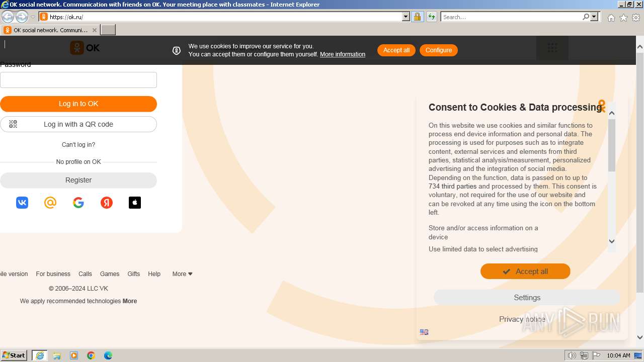Viewport: 644px width, 362px height.
Task: Click the security lock icon in address bar
Action: 417,17
